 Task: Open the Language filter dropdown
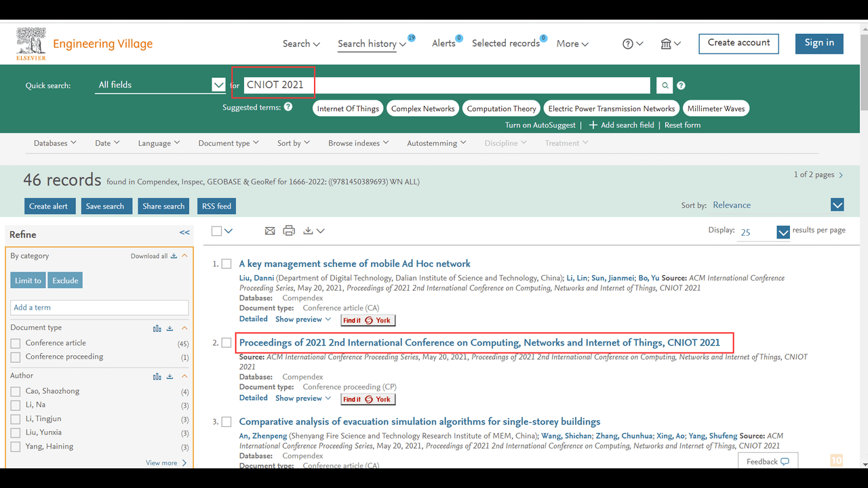click(x=159, y=143)
